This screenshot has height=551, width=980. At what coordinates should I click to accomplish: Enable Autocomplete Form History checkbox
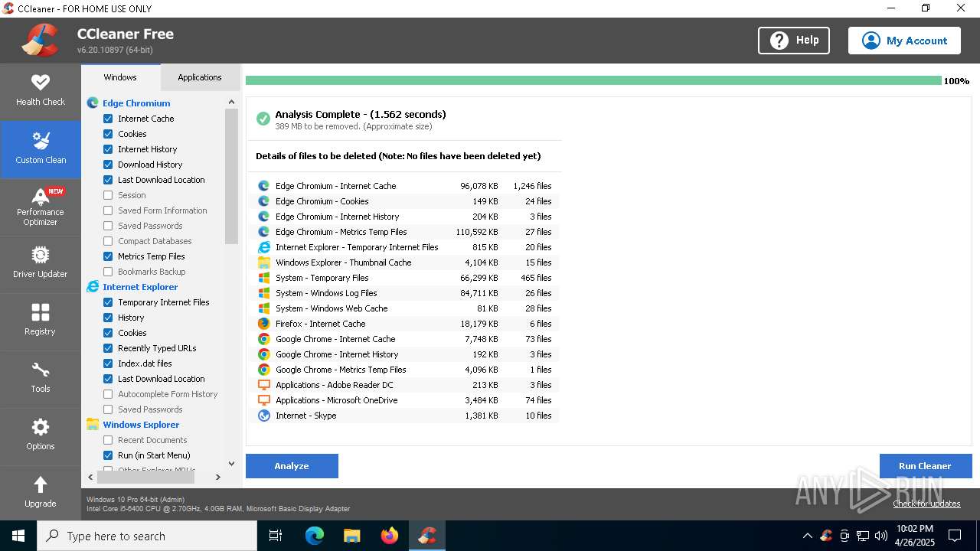tap(108, 394)
